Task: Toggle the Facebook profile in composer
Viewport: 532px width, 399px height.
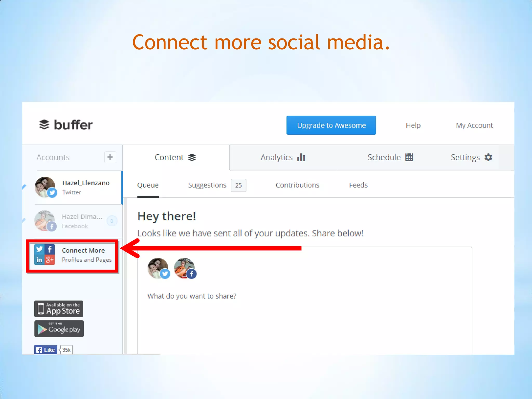Action: [x=185, y=268]
